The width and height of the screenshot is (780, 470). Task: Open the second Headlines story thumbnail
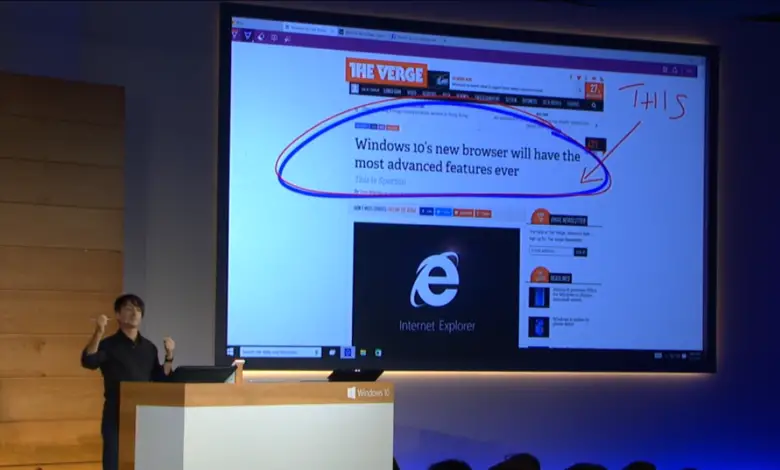coord(539,327)
